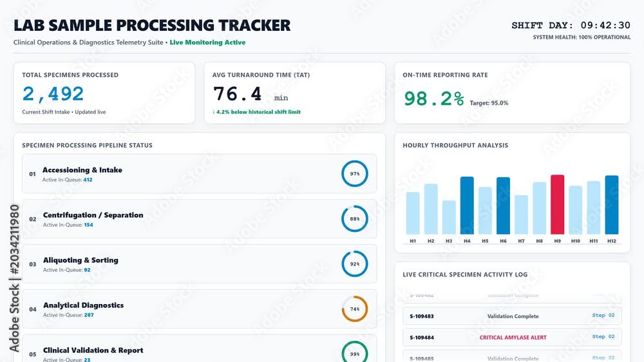Open the Centrifugation / Separation row
This screenshot has width=644, height=362.
pos(199,219)
